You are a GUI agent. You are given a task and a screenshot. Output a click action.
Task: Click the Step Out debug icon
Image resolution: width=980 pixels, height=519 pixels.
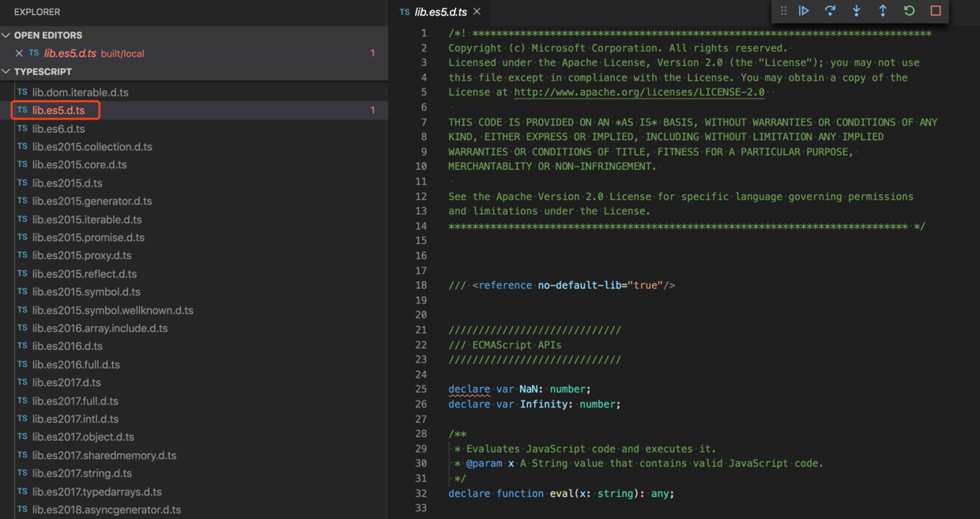883,11
